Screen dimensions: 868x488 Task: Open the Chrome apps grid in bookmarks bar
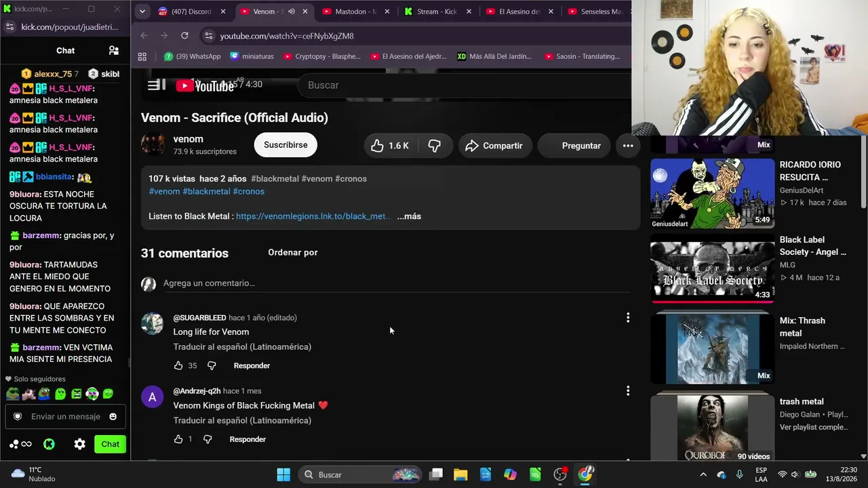coord(142,56)
